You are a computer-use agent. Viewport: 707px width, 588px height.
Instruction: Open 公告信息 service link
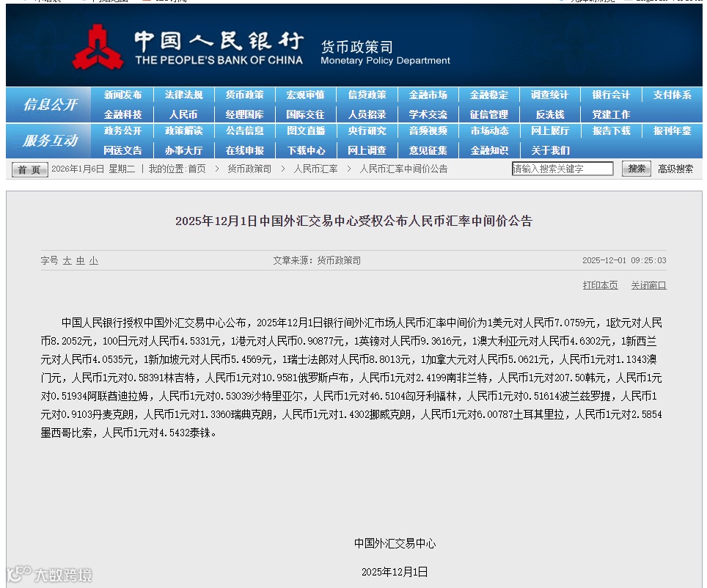[x=245, y=131]
